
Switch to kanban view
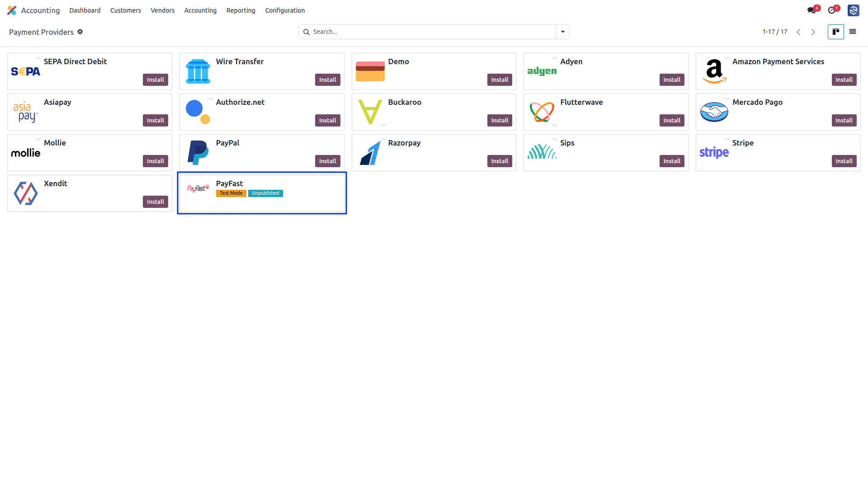(x=836, y=32)
